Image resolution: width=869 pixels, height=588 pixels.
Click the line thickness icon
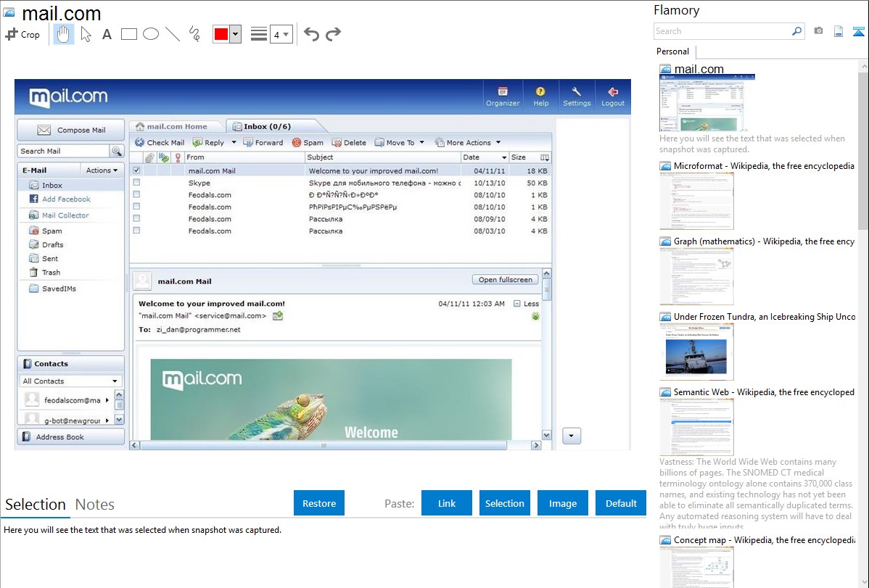(258, 34)
